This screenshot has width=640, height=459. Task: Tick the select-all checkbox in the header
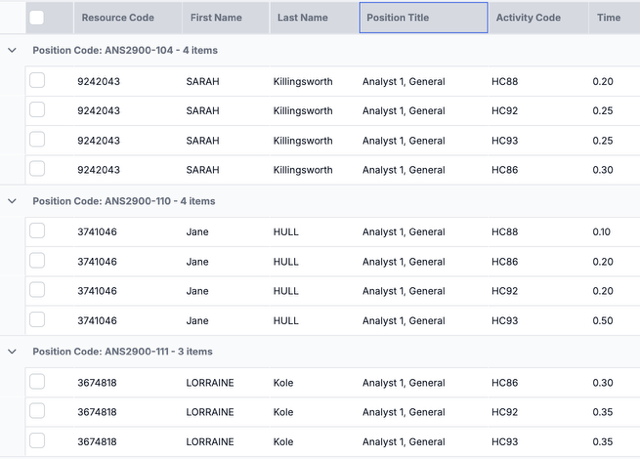[37, 17]
